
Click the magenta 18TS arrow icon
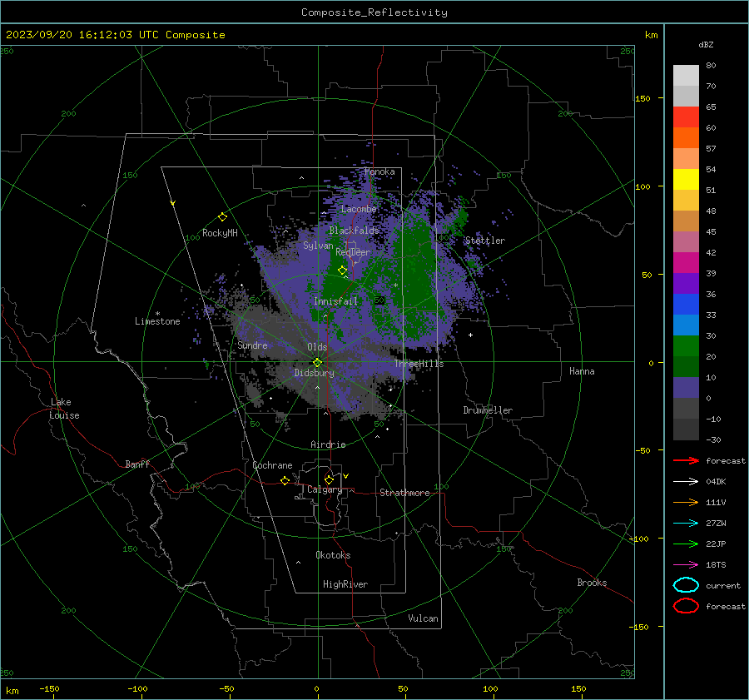(686, 565)
